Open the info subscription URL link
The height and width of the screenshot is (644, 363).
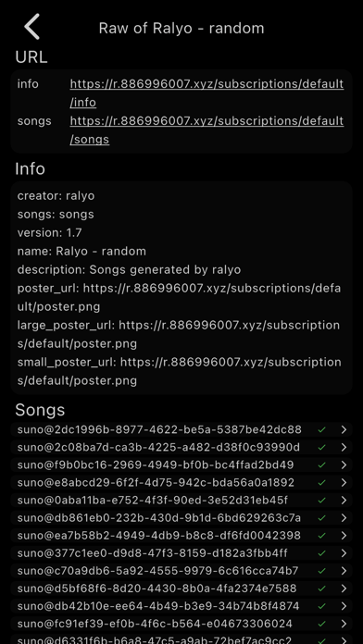(207, 93)
